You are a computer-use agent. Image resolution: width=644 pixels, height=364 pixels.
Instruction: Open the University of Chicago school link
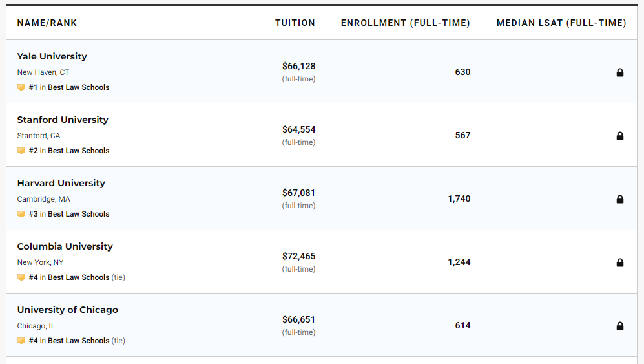point(67,310)
